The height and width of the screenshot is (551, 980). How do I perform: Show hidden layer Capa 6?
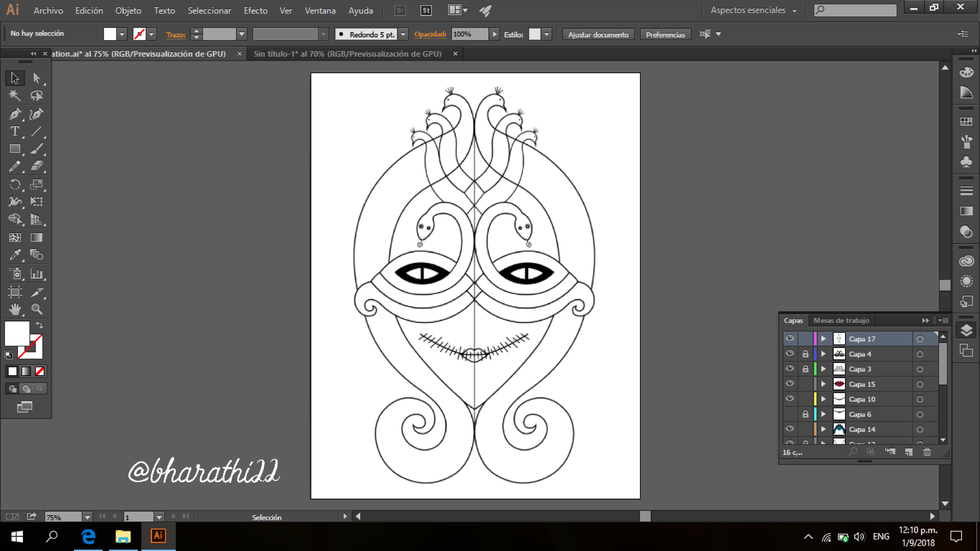790,414
